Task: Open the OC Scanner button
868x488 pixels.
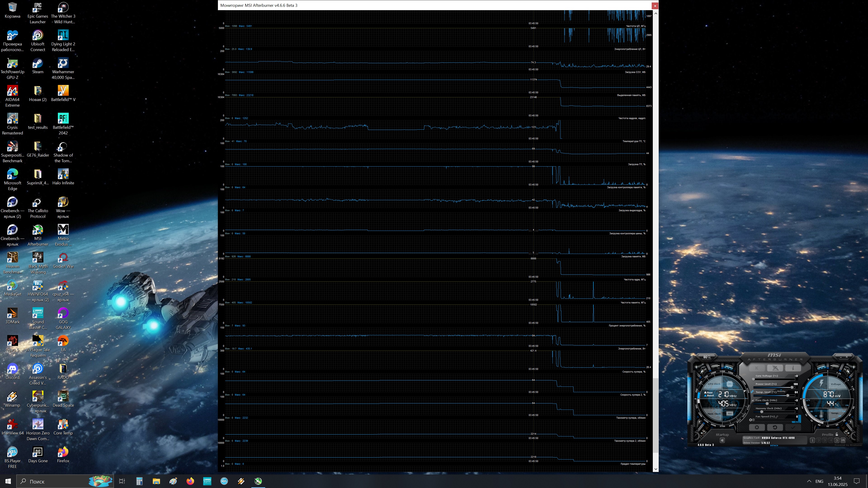Action: click(x=707, y=357)
